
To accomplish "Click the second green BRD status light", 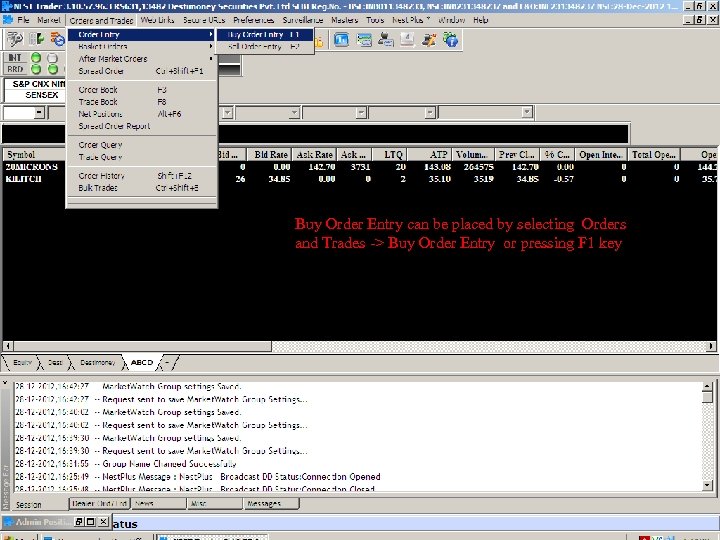I will (53, 69).
